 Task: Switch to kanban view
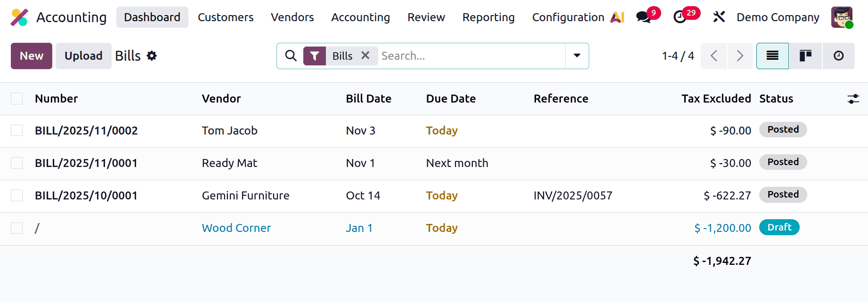click(x=805, y=56)
